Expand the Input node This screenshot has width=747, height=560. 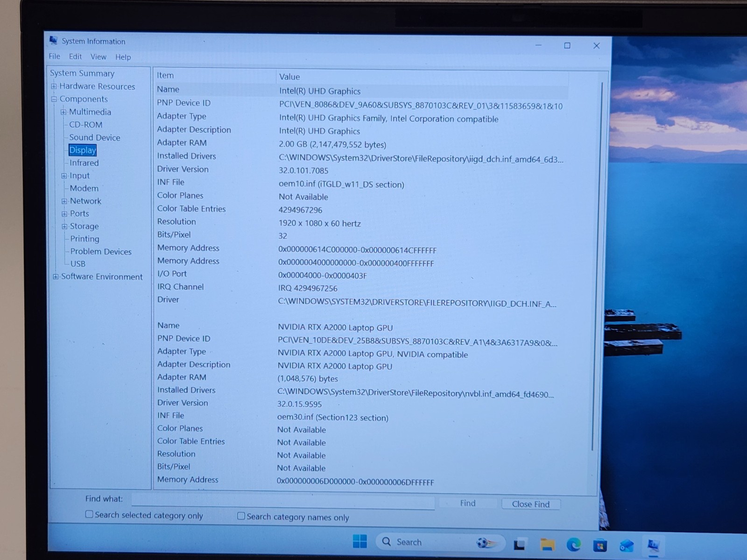[64, 176]
